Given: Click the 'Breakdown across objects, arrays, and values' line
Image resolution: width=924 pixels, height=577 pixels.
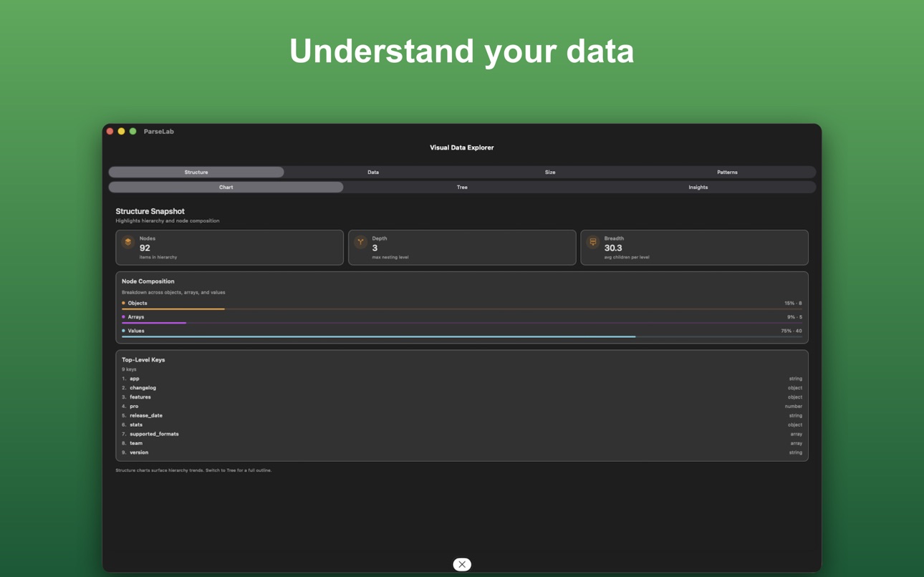Looking at the screenshot, I should tap(173, 292).
